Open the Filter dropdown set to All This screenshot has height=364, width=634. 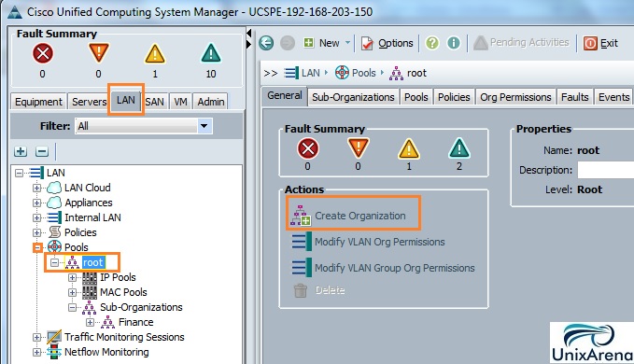(144, 126)
